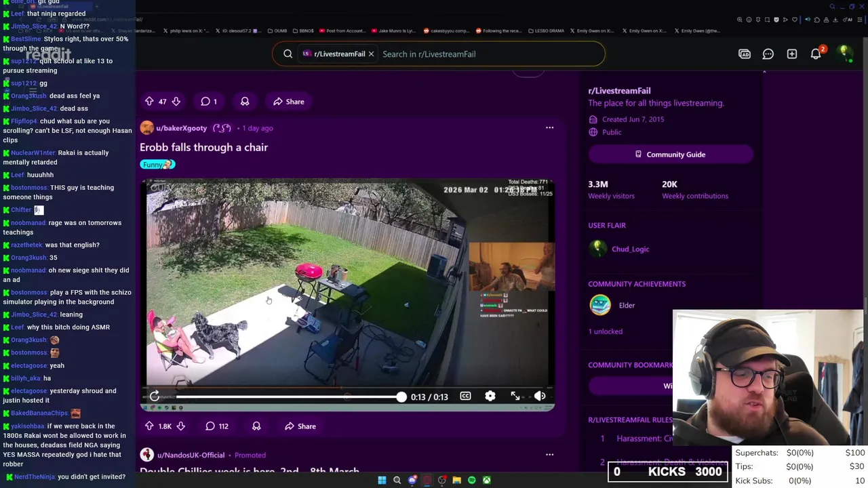Click the 1 unlocked achievements link
This screenshot has width=868, height=488.
(x=605, y=331)
